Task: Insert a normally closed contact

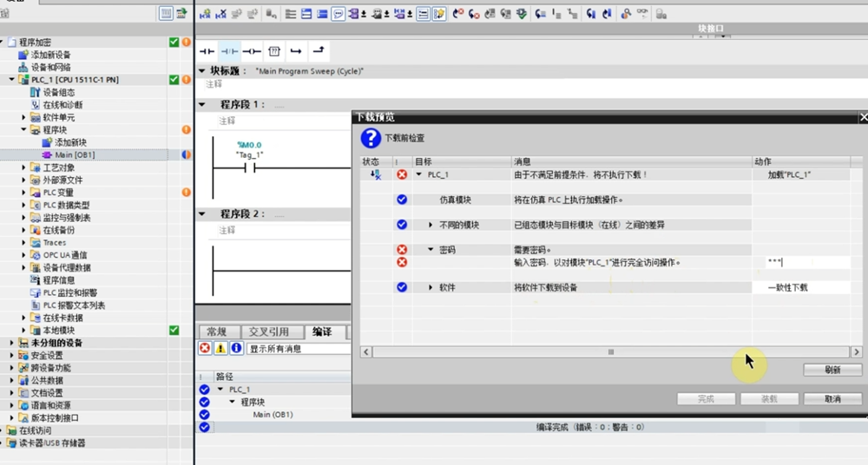Action: pos(229,51)
